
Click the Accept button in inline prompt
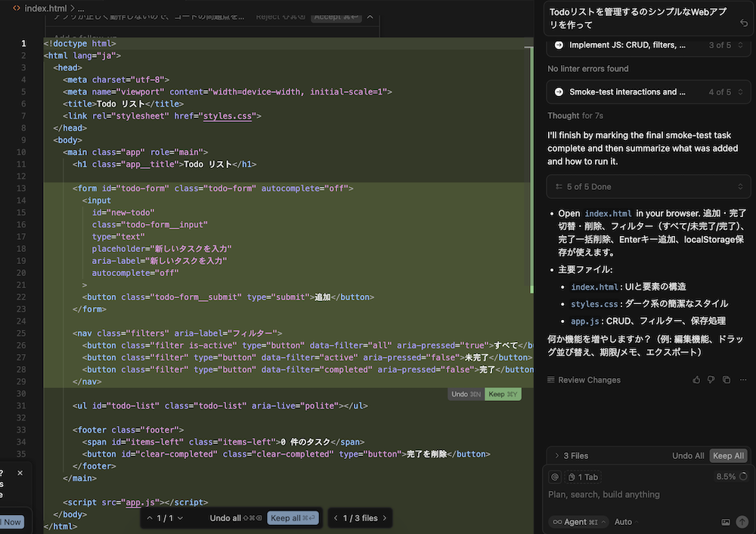point(336,17)
